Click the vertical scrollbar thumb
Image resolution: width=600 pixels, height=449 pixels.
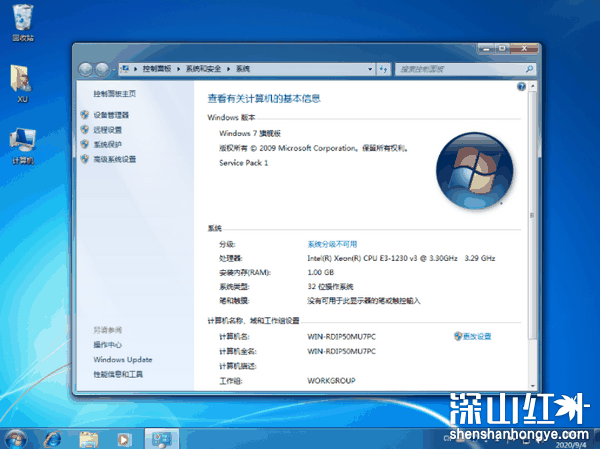pyautogui.click(x=532, y=215)
